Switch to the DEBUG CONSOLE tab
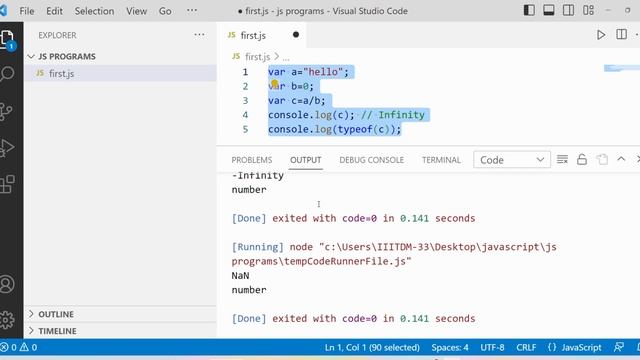Image resolution: width=640 pixels, height=360 pixels. [x=371, y=160]
